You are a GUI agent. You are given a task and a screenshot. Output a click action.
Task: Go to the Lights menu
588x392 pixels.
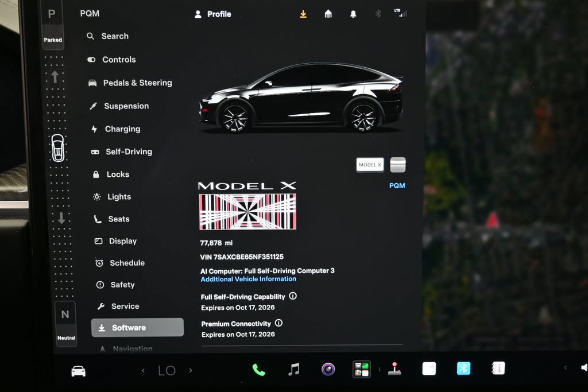pyautogui.click(x=112, y=197)
